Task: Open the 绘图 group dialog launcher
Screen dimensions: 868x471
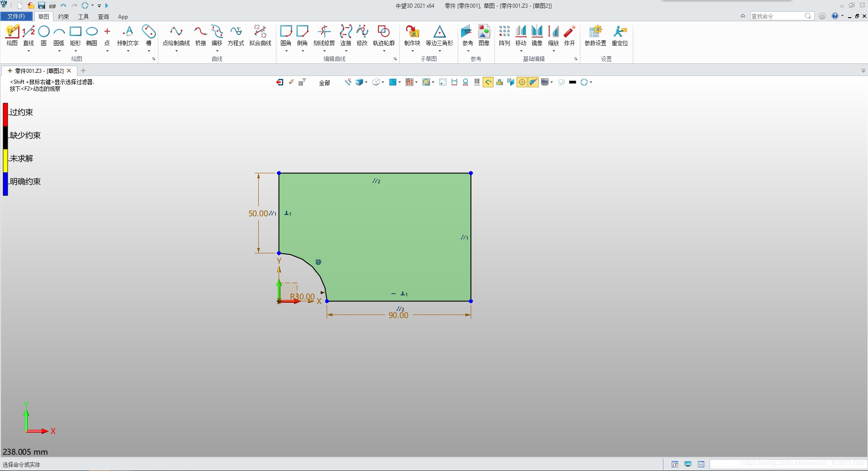Action: 154,59
